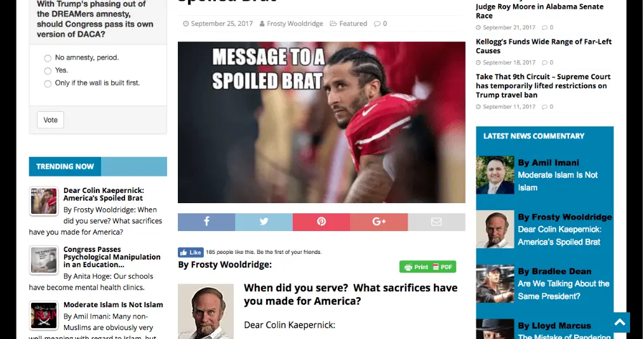This screenshot has width=644, height=339.
Task: Select the 'No amnesty, period.' option
Action: 48,58
